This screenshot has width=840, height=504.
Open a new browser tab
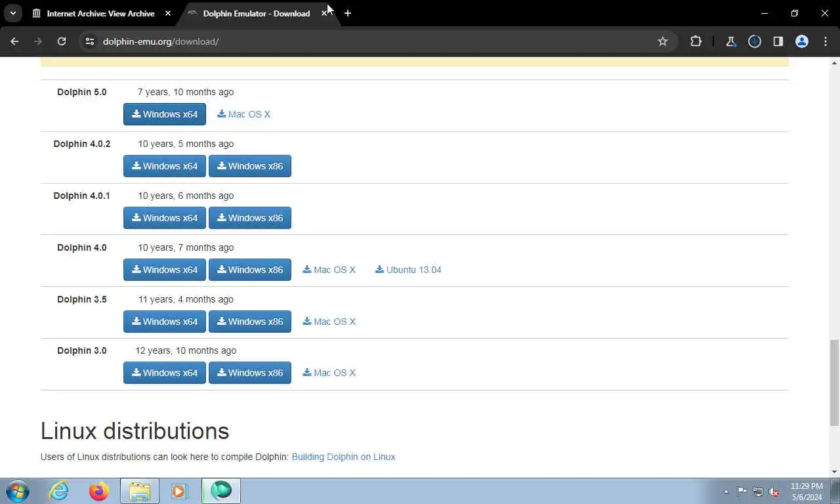pos(348,13)
